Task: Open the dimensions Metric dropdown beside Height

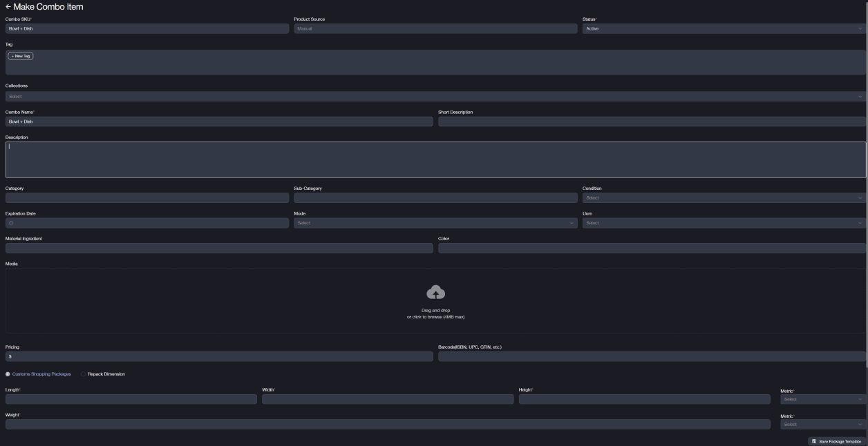Action: click(822, 399)
